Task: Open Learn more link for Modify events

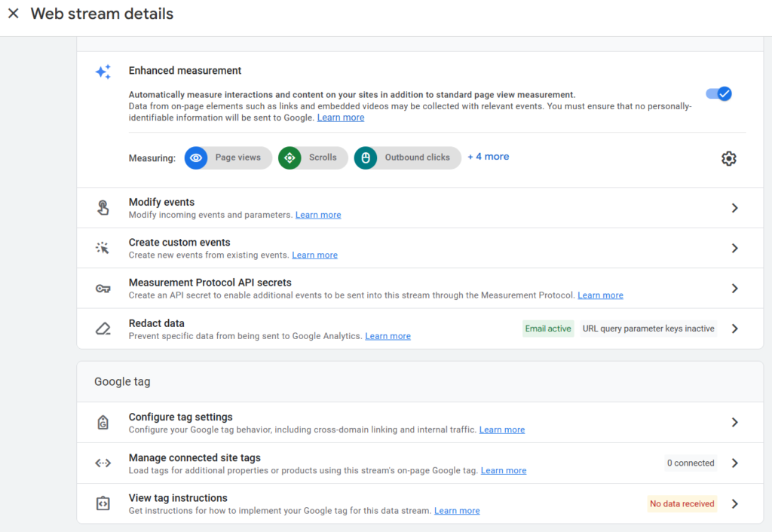Action: (318, 215)
